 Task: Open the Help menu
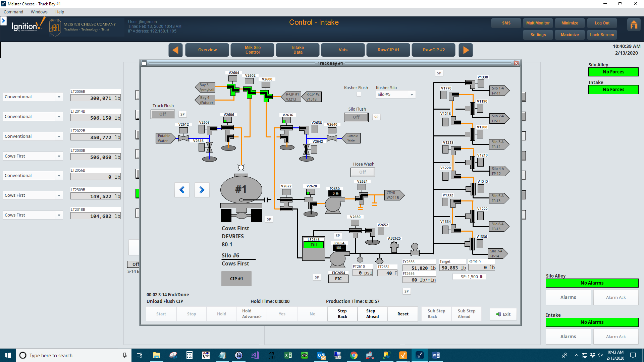tap(60, 12)
